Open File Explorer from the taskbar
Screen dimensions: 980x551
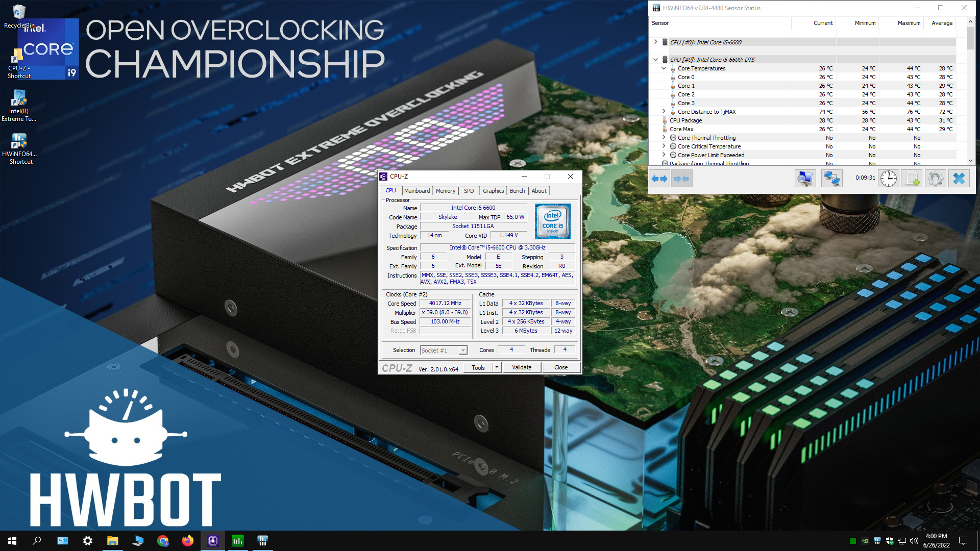tap(112, 541)
